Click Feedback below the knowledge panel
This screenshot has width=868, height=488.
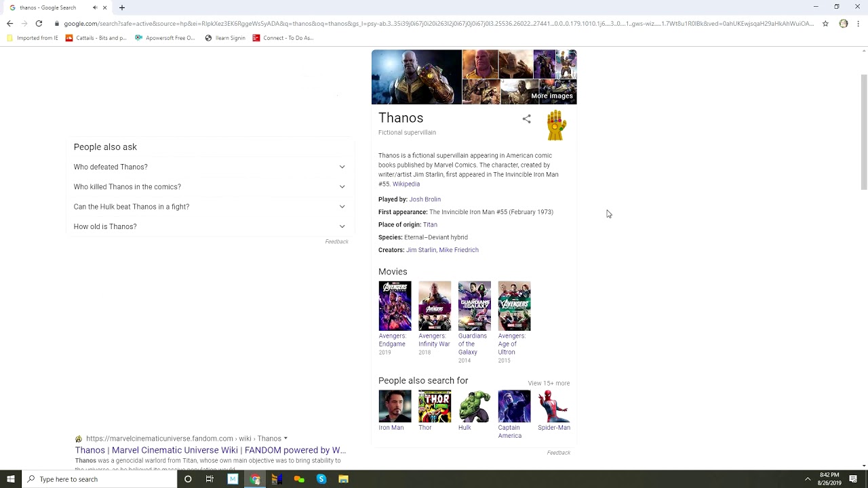tap(559, 453)
